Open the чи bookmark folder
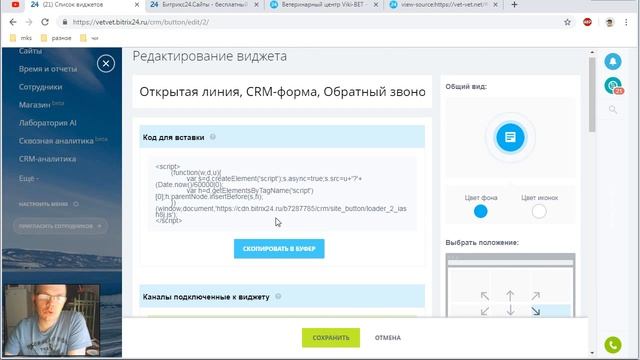The width and height of the screenshot is (640, 360). point(89,38)
